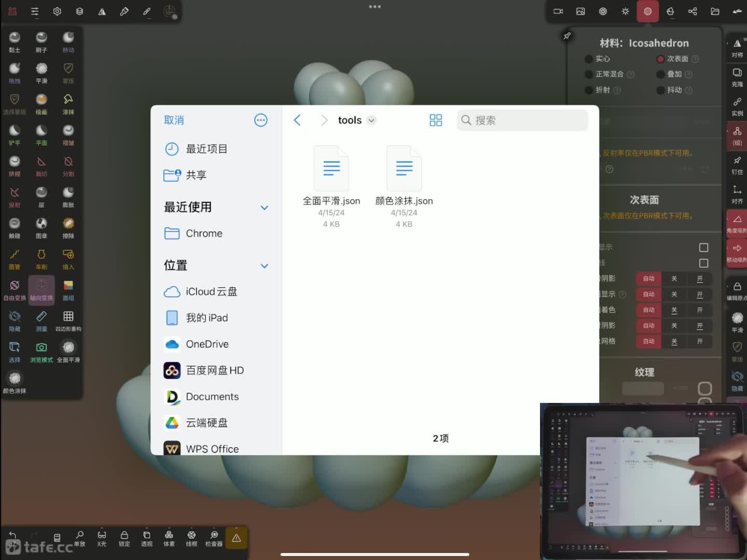
Task: Click the pin icon on material panel
Action: coord(567,36)
